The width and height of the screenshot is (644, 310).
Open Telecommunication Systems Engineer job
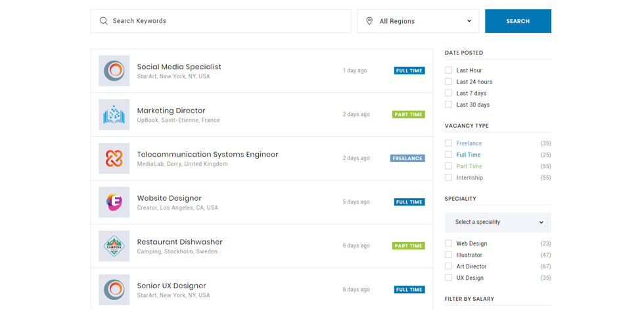208,155
